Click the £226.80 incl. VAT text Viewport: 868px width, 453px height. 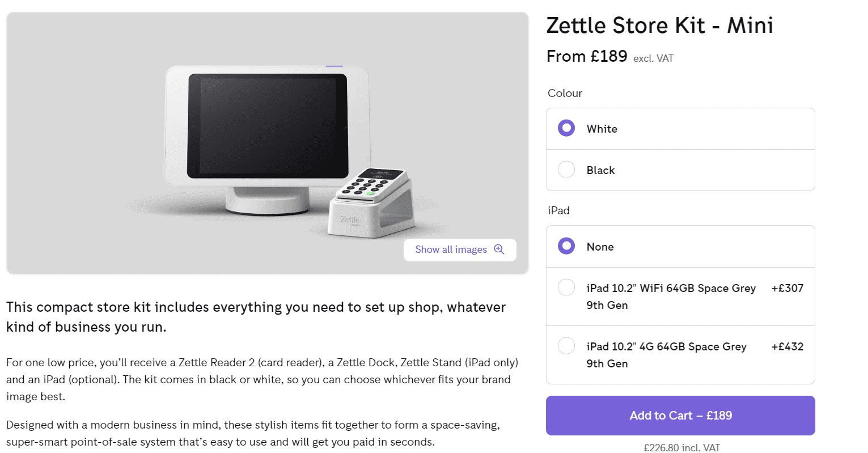[x=680, y=447]
